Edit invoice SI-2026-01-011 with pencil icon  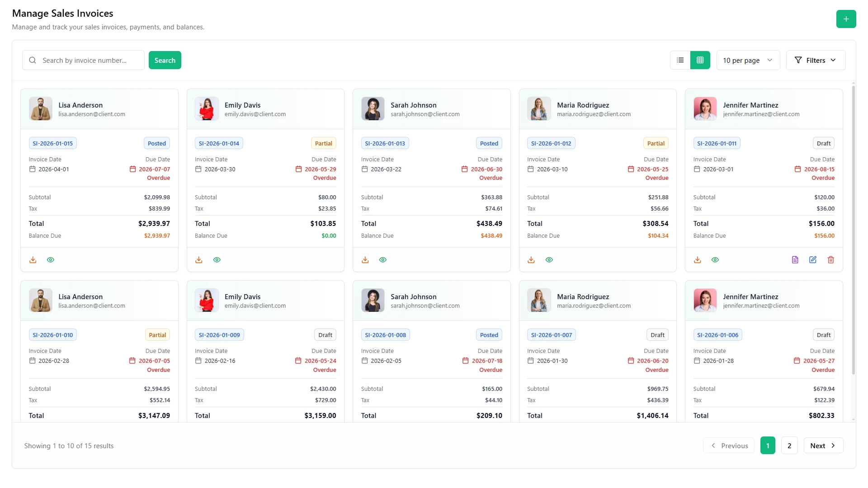point(813,260)
